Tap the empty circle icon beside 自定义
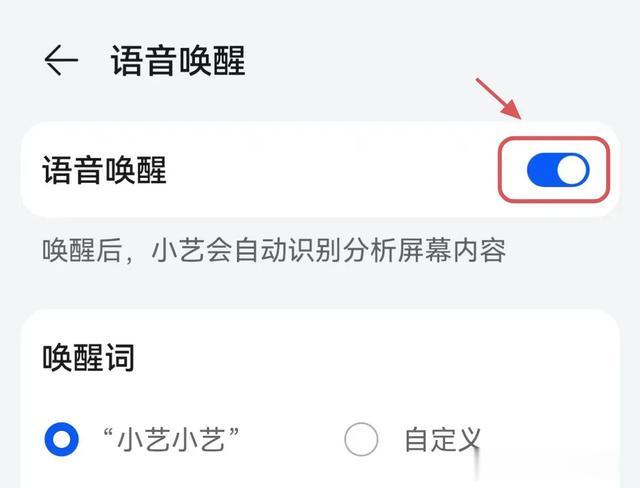Viewport: 640px width, 488px height. pyautogui.click(x=361, y=439)
